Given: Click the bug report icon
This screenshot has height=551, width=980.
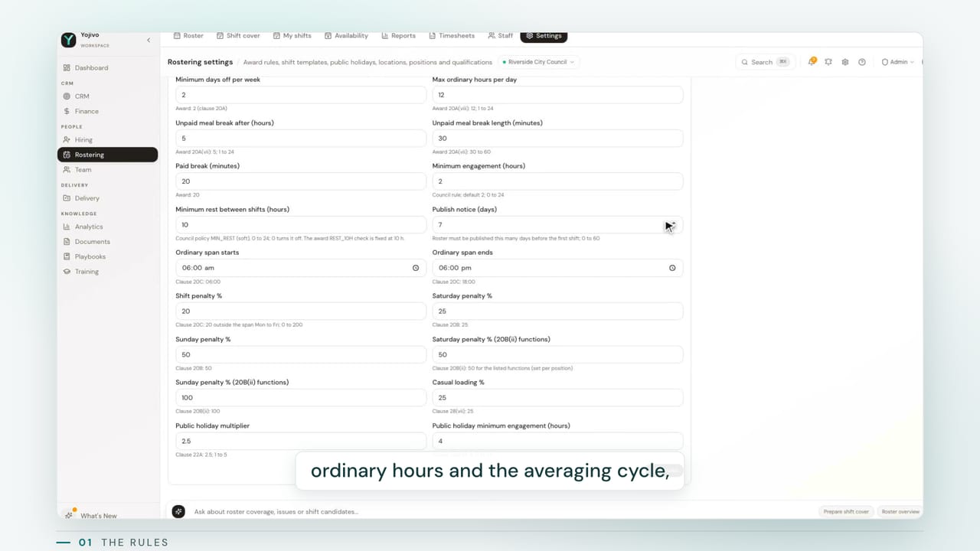Looking at the screenshot, I should click(x=828, y=62).
